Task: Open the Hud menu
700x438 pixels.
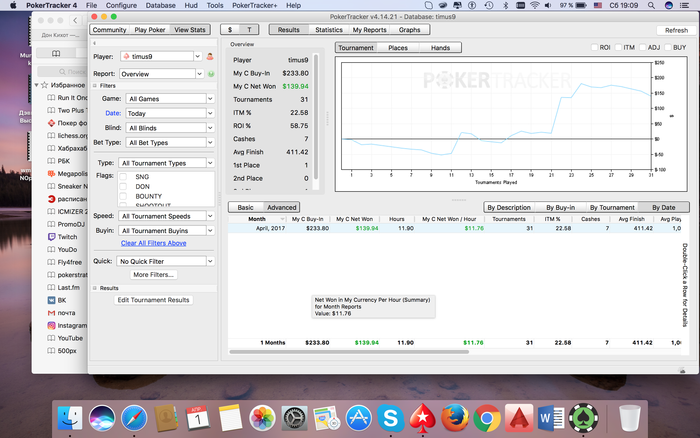Action: point(191,5)
